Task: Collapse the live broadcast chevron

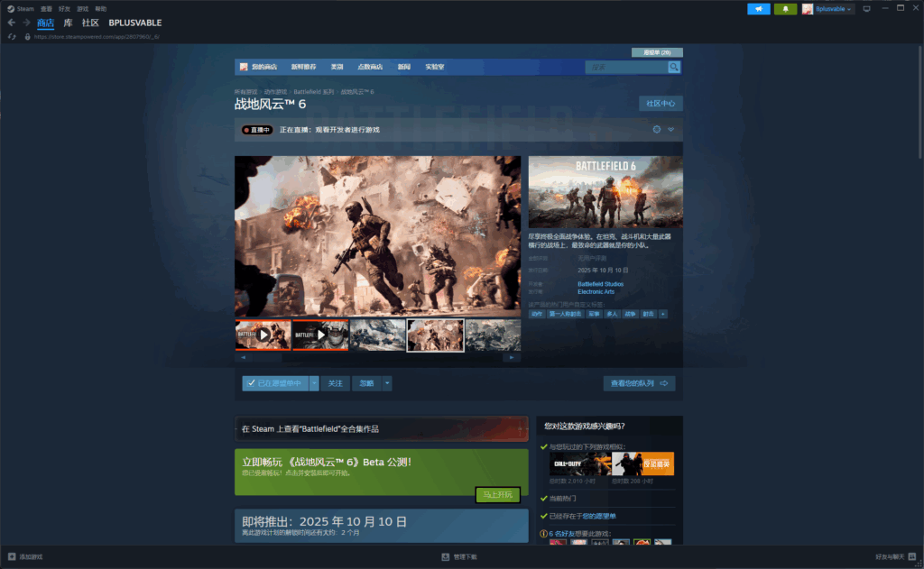Action: [x=670, y=130]
